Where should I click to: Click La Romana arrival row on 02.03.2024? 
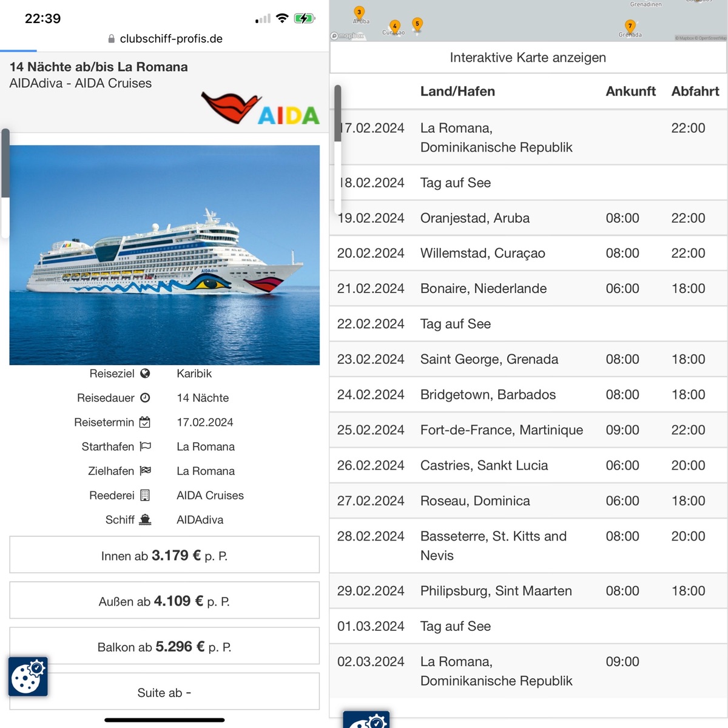coord(528,671)
